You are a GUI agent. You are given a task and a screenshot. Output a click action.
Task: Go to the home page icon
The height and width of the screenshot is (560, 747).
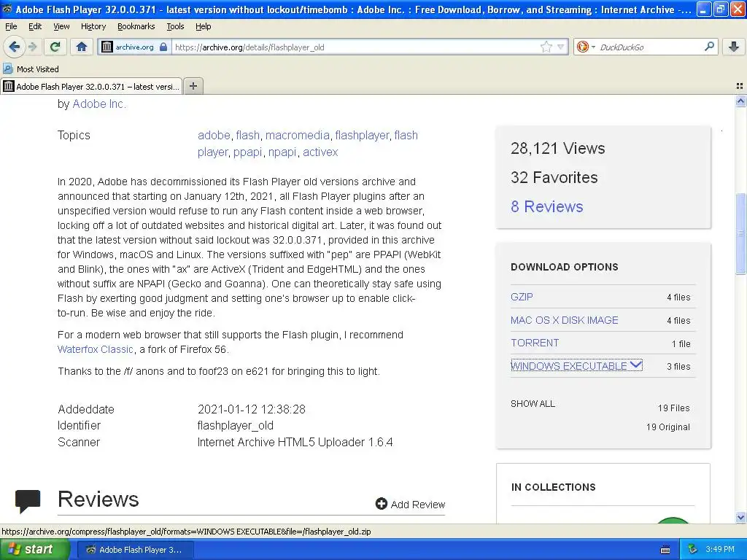coord(82,47)
